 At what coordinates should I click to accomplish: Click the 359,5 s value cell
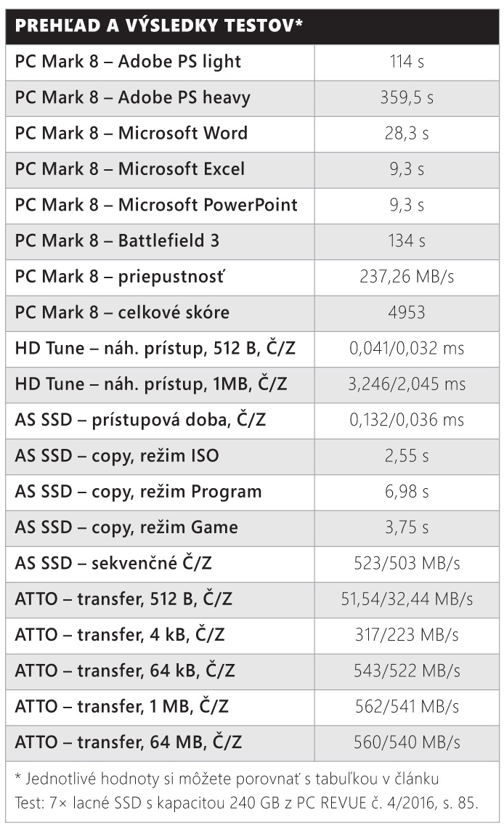(407, 97)
